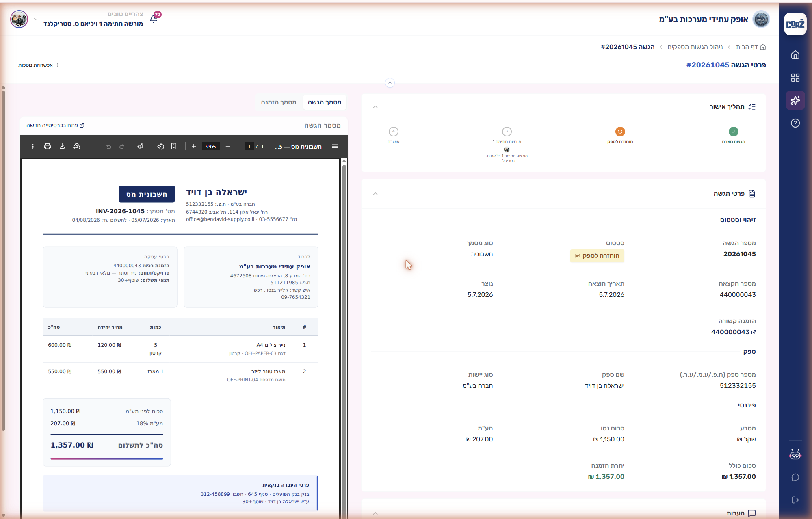Click supplier ID 512332155 value
812x519 pixels.
pos(738,386)
